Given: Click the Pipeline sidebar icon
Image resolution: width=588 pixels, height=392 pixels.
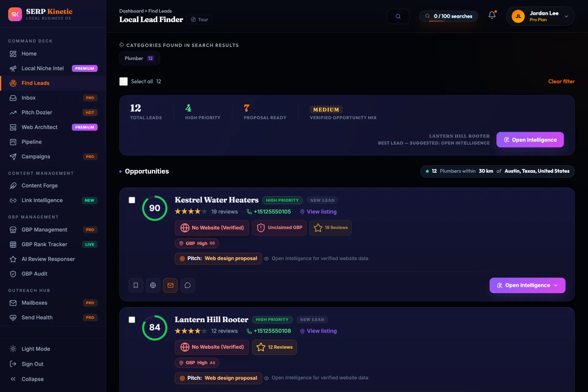Looking at the screenshot, I should coord(13,142).
